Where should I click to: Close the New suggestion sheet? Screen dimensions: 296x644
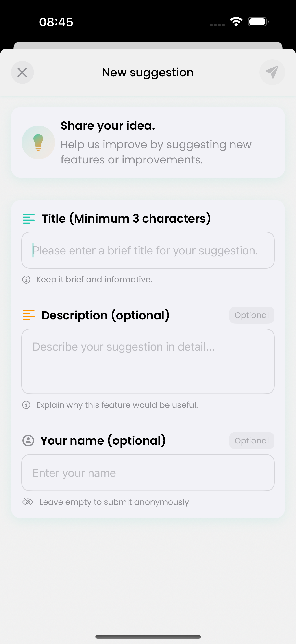22,73
